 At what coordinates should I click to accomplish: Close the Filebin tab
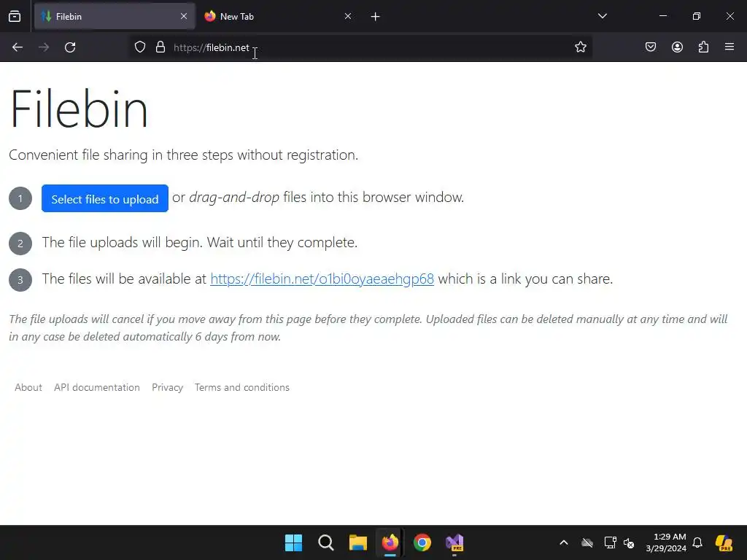pos(184,16)
